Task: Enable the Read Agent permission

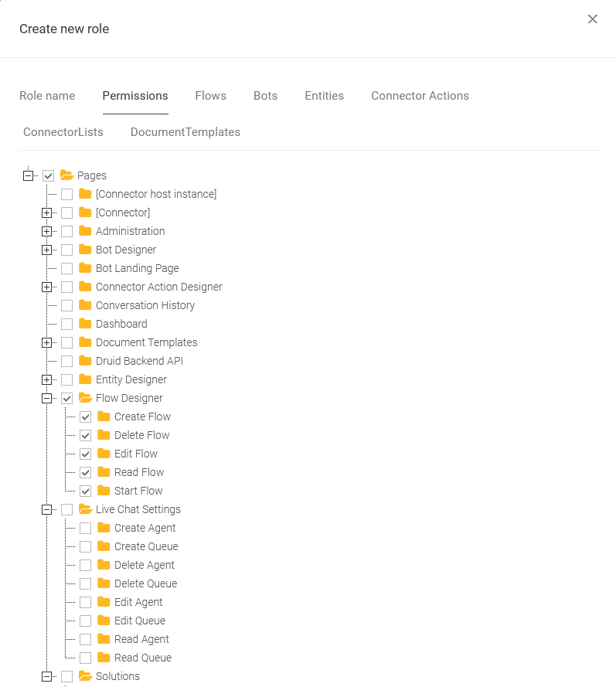Action: pos(85,639)
